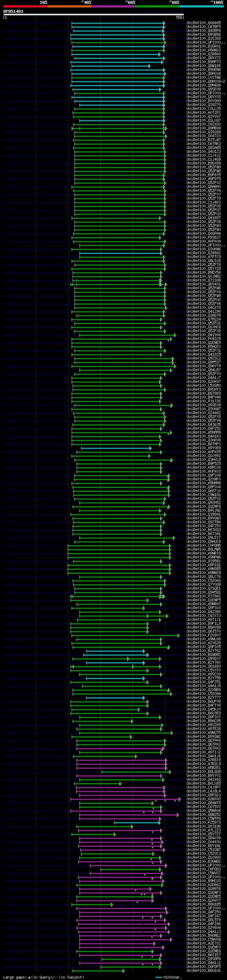Open hit UniRef100_B8LQU8
The width and height of the screenshot is (227, 980).
(x=203, y=772)
